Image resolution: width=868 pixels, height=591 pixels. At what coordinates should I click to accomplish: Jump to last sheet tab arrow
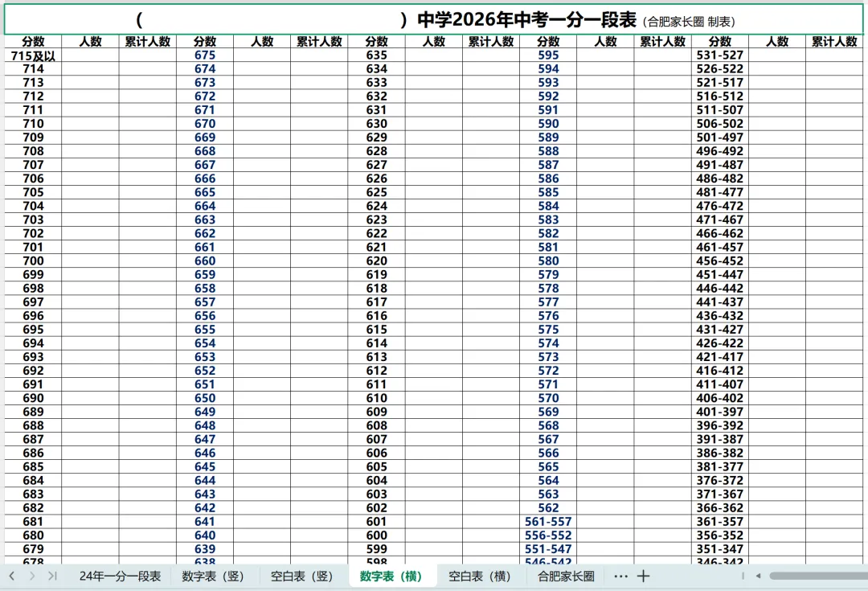click(x=52, y=576)
